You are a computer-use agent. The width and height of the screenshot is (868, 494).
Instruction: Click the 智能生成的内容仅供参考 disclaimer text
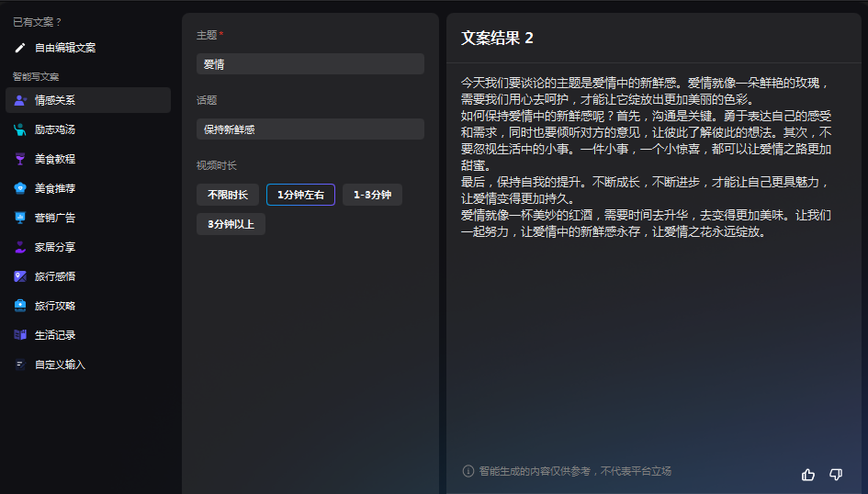click(x=575, y=471)
